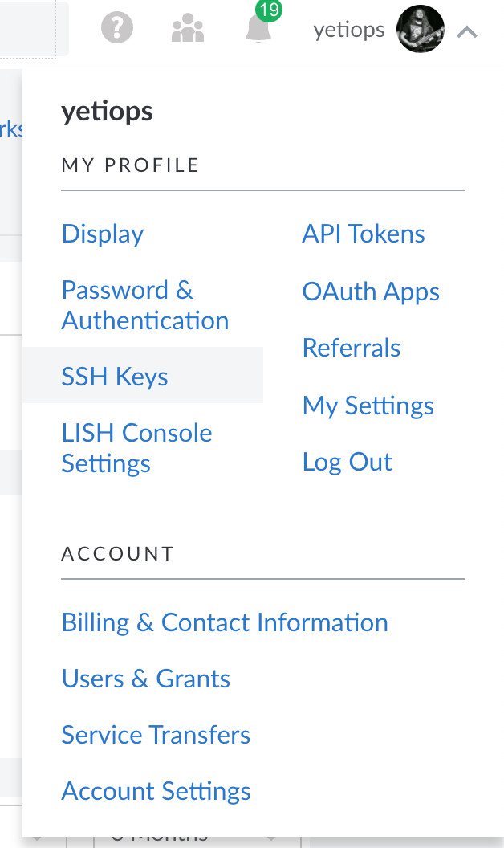
Task: Open LISH Console Settings
Action: click(136, 447)
